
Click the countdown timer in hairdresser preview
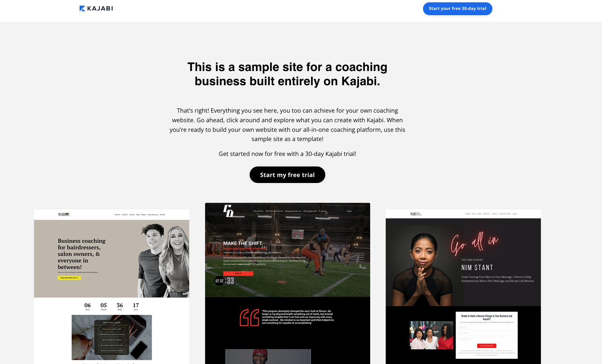112,307
